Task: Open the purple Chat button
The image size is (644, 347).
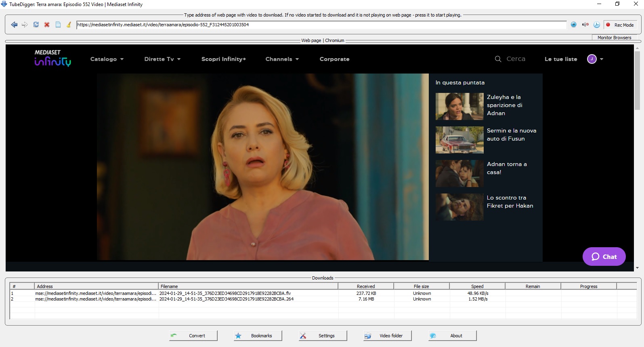Action: pos(604,257)
